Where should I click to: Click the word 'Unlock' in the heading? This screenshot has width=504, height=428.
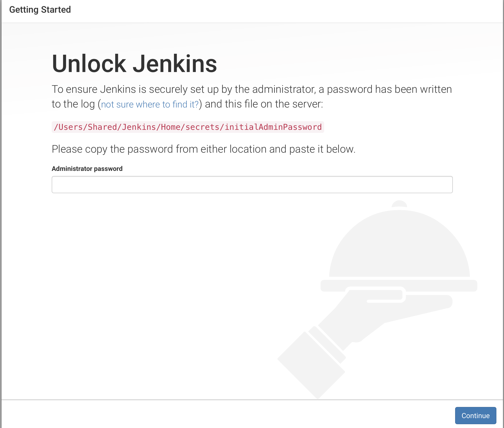point(89,63)
